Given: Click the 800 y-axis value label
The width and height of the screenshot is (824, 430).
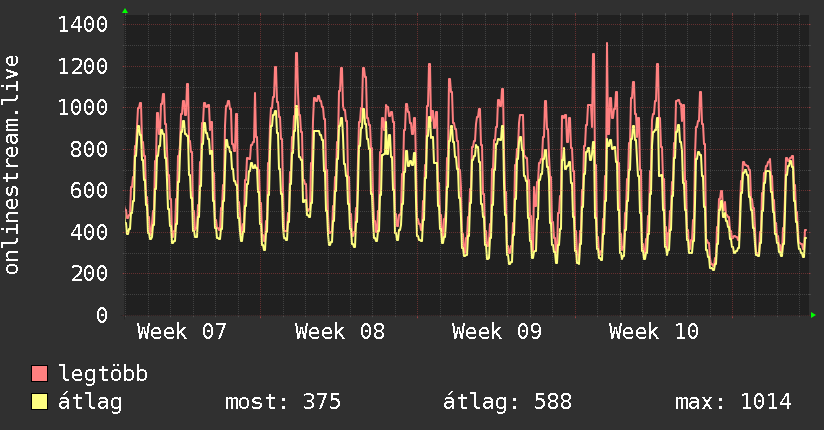Looking at the screenshot, I should [x=90, y=150].
